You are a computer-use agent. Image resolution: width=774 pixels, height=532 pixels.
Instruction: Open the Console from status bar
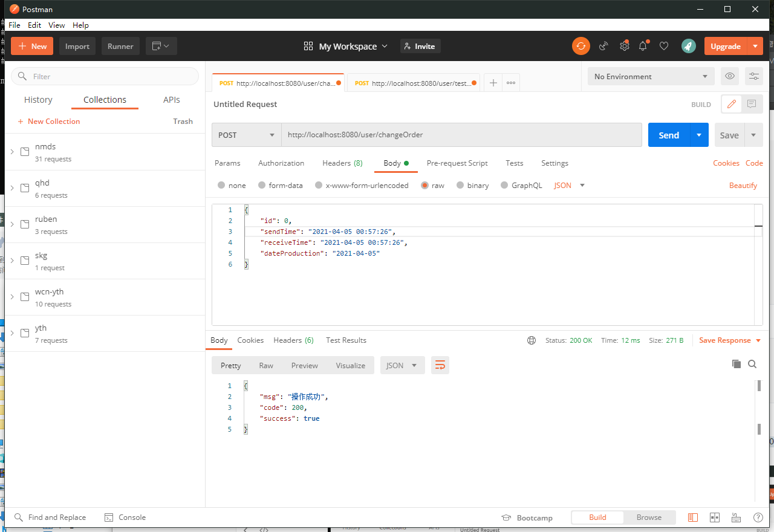click(x=125, y=517)
